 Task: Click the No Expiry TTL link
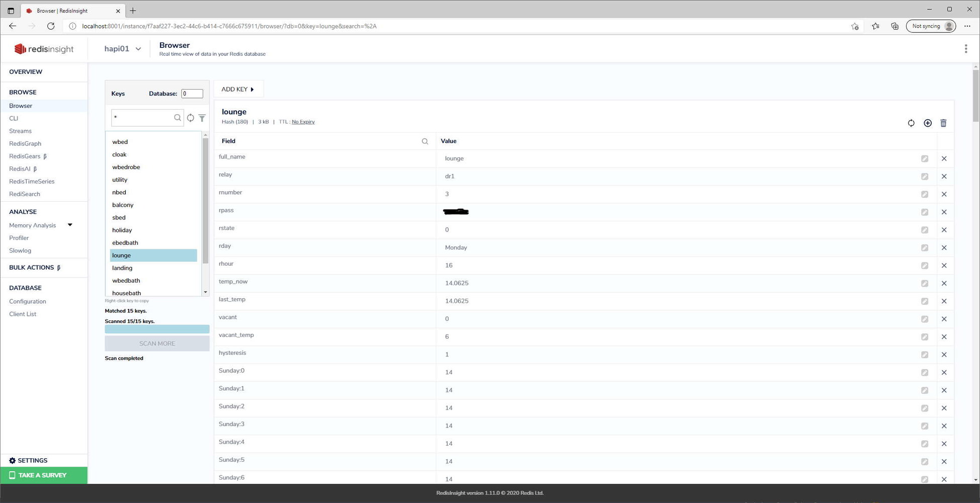pyautogui.click(x=303, y=122)
